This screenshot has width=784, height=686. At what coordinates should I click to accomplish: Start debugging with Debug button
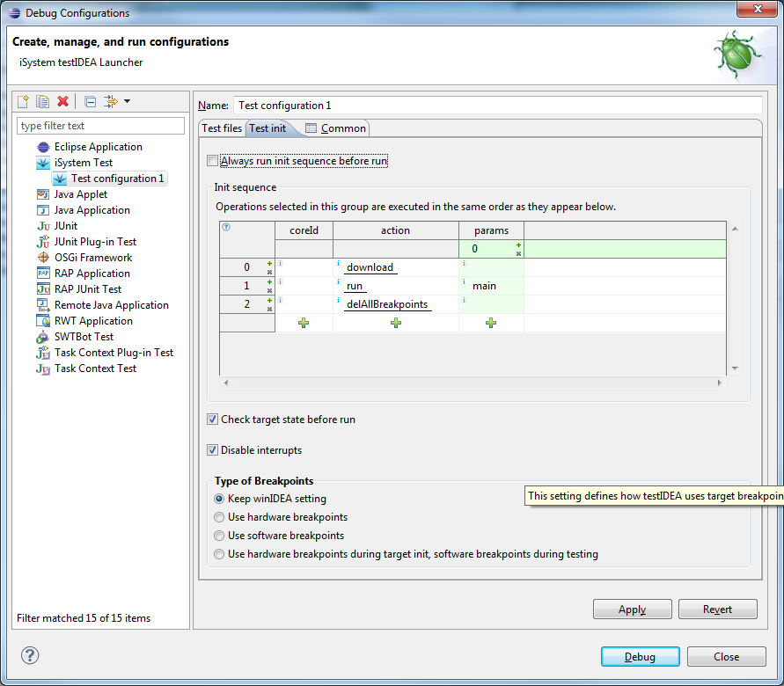tap(640, 656)
